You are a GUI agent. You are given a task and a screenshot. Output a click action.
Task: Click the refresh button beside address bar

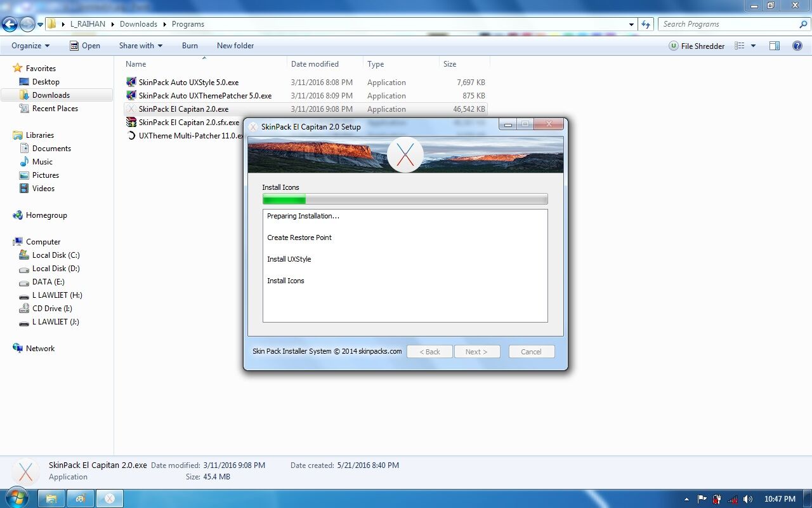click(646, 24)
